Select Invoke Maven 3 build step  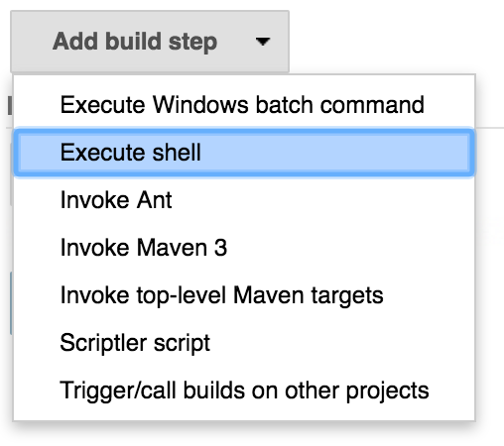coord(244,248)
